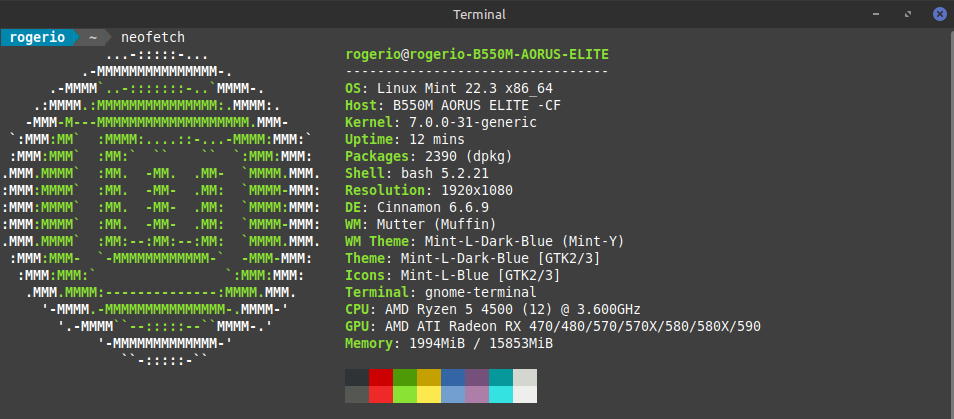The image size is (954, 419).
Task: Close the Terminal window
Action: coord(940,14)
